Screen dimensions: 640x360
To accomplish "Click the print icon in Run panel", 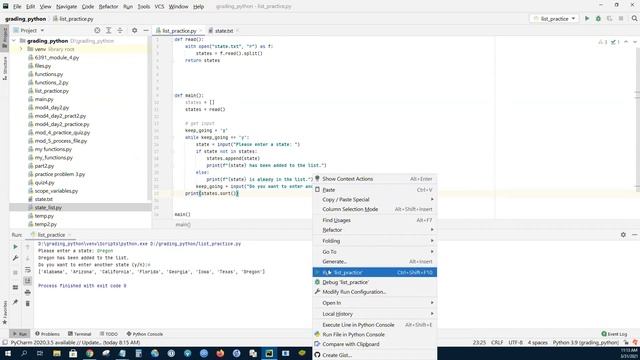I will tap(28, 292).
